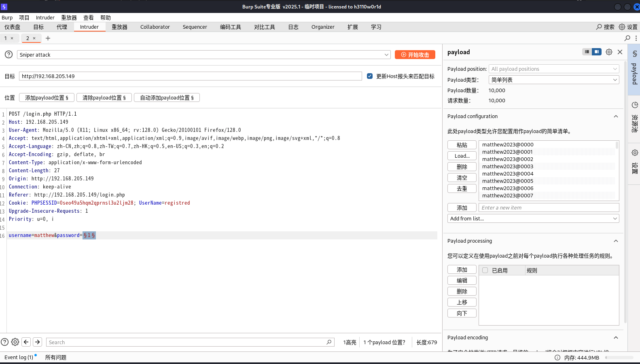Image resolution: width=640 pixels, height=364 pixels.
Task: Open the Payload type simple list dropdown
Action: [553, 80]
